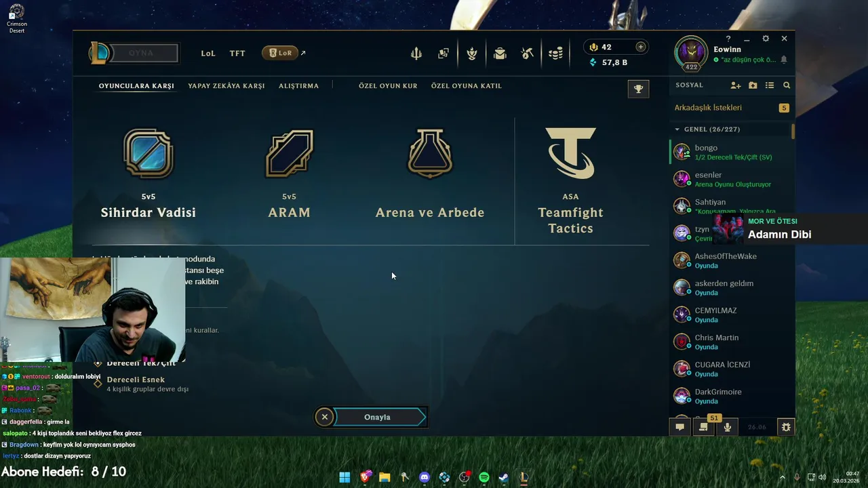Screen dimensions: 868x488
Task: Open the chat bubble icon
Action: 679,427
